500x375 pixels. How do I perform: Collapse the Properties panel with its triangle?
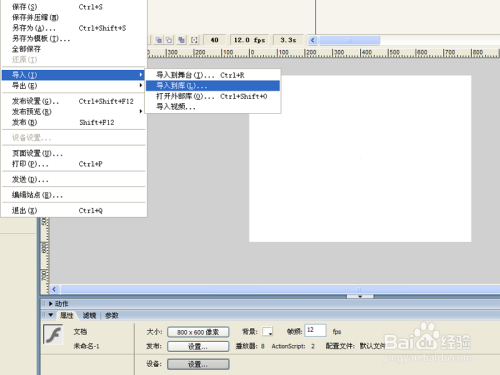(x=51, y=315)
